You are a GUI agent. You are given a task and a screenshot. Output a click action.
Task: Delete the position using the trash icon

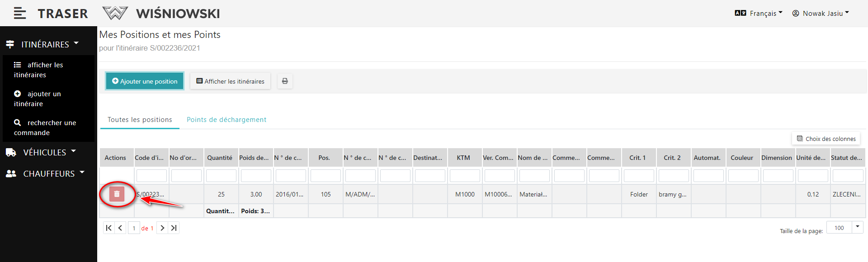click(x=117, y=194)
